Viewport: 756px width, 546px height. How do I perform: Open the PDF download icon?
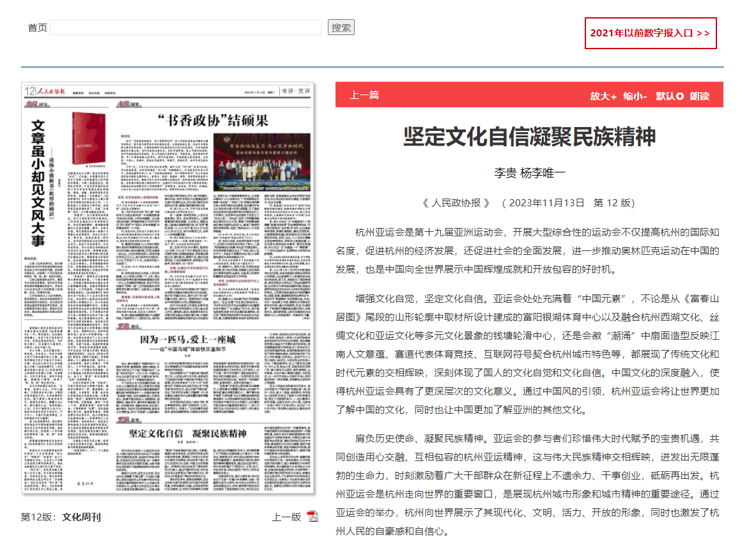312,517
